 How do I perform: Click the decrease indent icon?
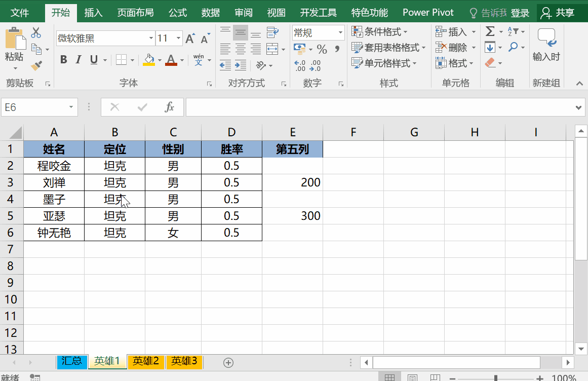click(x=225, y=65)
